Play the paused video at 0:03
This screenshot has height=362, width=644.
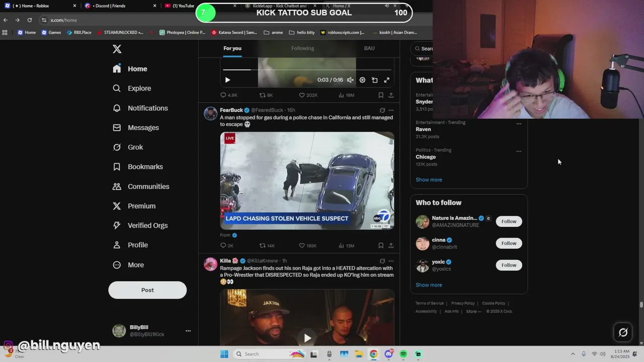[227, 80]
